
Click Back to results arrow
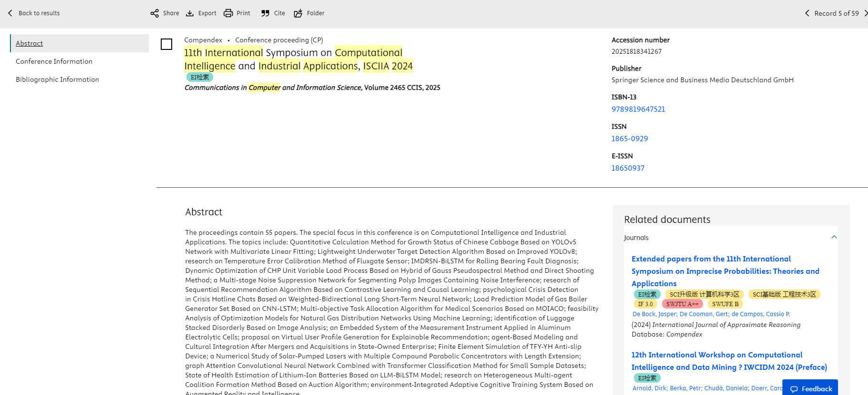tap(10, 13)
